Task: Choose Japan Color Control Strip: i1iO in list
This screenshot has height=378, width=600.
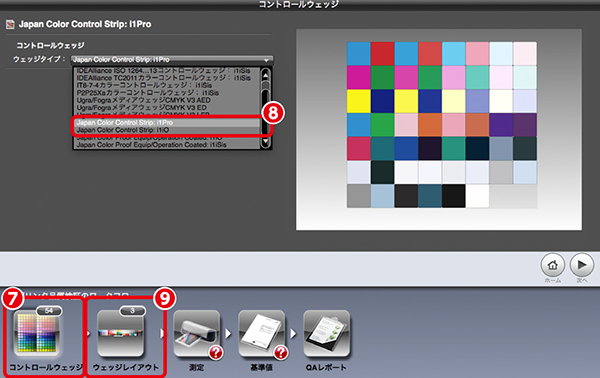Action: click(x=167, y=130)
